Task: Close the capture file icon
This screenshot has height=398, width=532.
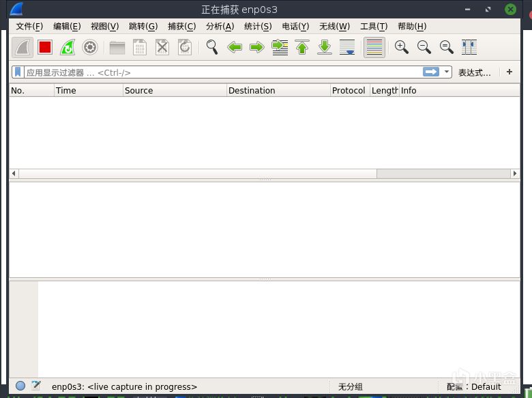Action: pyautogui.click(x=162, y=47)
